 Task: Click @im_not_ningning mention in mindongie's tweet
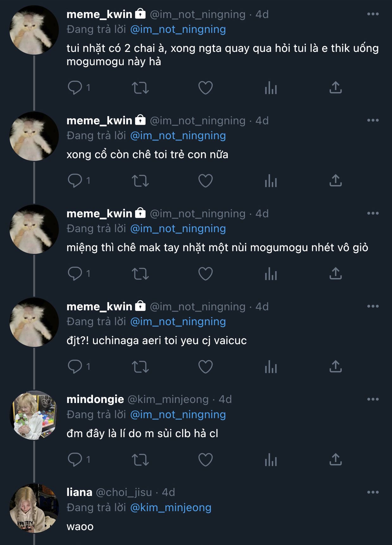tap(178, 414)
